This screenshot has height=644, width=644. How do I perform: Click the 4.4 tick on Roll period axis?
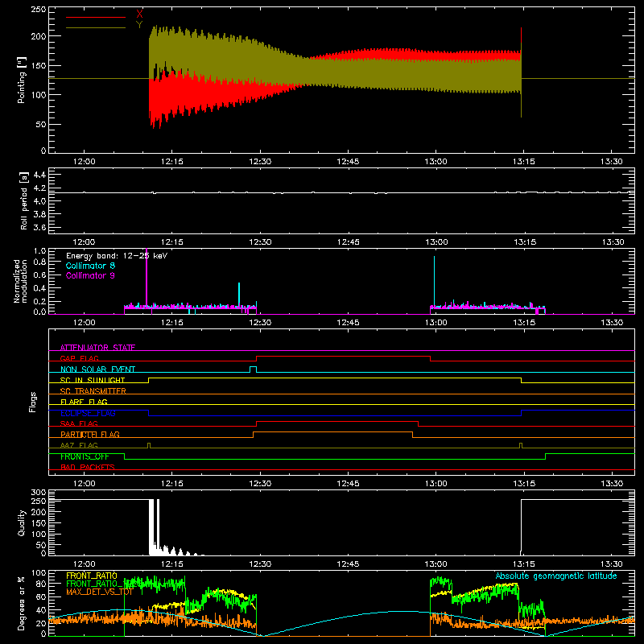tap(39, 175)
